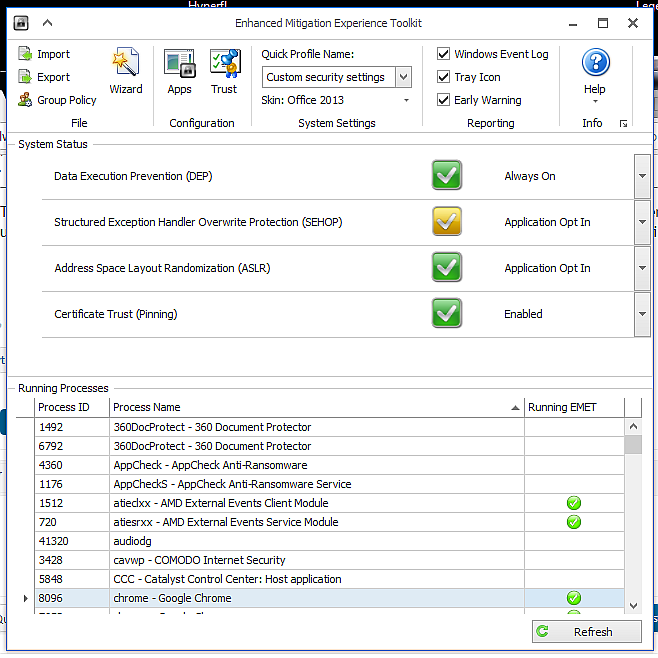The height and width of the screenshot is (658, 658).
Task: Open the ASLR setting dropdown arrow
Action: [642, 268]
